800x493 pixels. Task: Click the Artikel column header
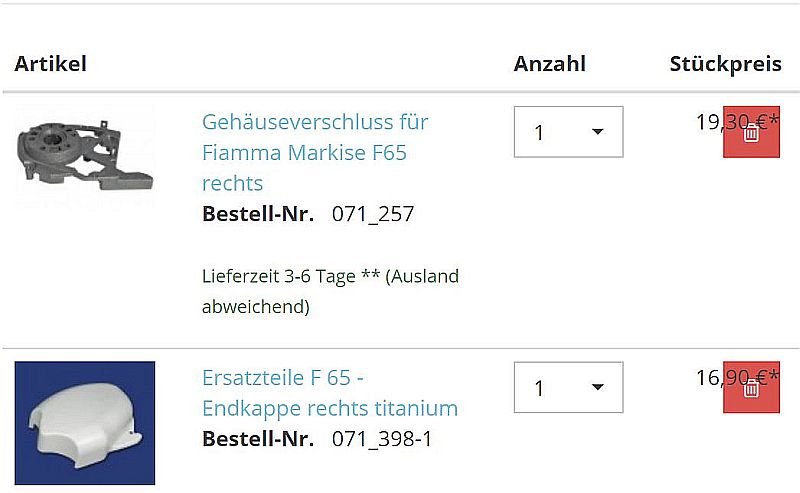pos(50,64)
